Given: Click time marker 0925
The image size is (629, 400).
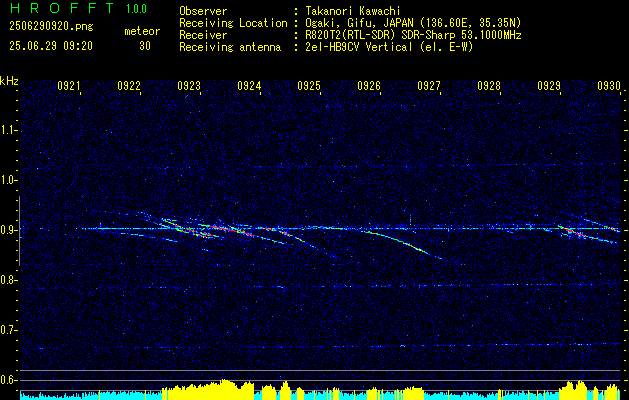Looking at the screenshot, I should pos(309,86).
